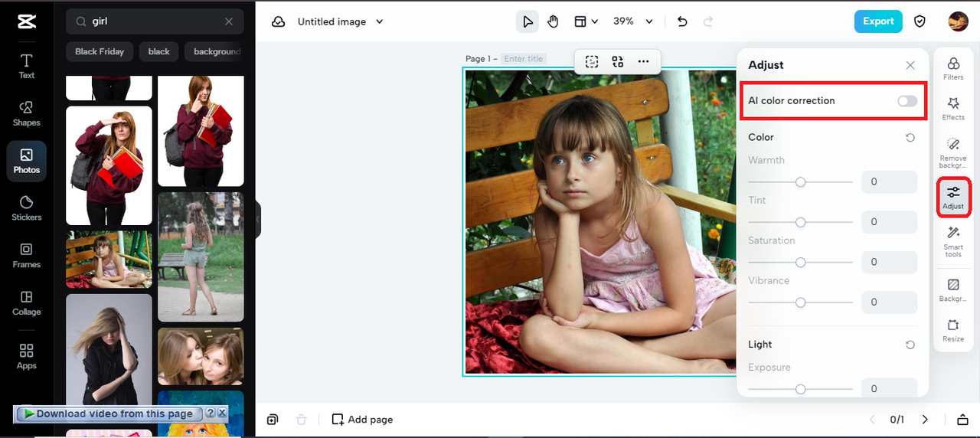This screenshot has height=438, width=980.
Task: Close the Adjust panel
Action: [x=910, y=65]
